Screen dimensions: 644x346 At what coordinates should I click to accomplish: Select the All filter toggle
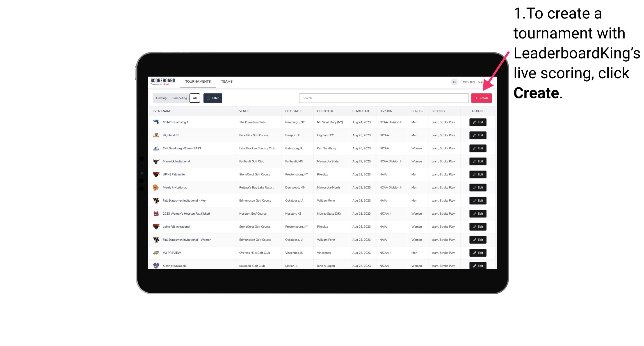click(194, 98)
